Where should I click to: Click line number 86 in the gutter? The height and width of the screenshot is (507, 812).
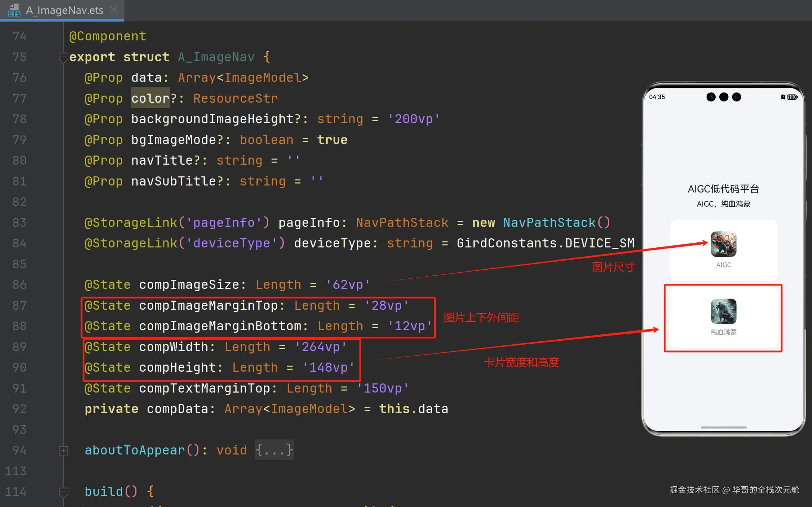pyautogui.click(x=19, y=285)
